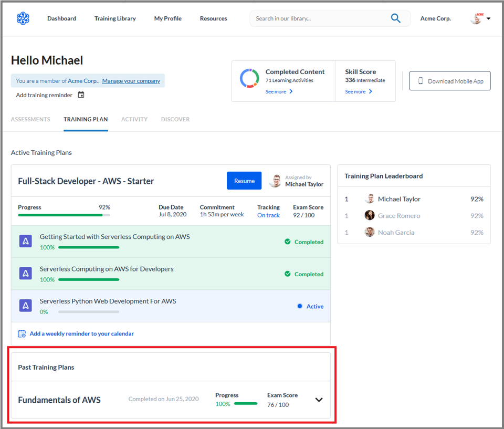Image resolution: width=504 pixels, height=429 pixels.
Task: Click Add a weekly reminder to your calendar
Action: point(82,334)
